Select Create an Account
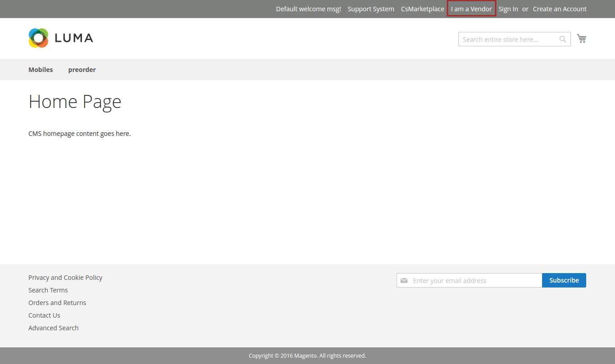 [x=560, y=9]
